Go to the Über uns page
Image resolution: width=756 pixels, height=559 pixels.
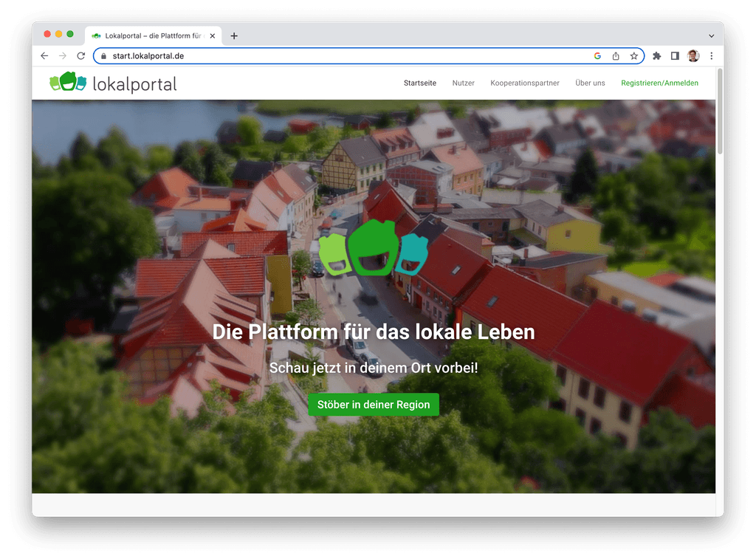(x=590, y=83)
